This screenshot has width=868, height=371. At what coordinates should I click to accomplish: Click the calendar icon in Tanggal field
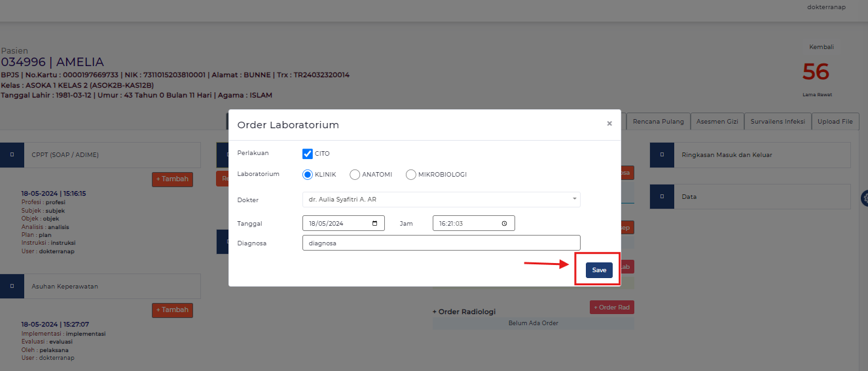tap(374, 223)
